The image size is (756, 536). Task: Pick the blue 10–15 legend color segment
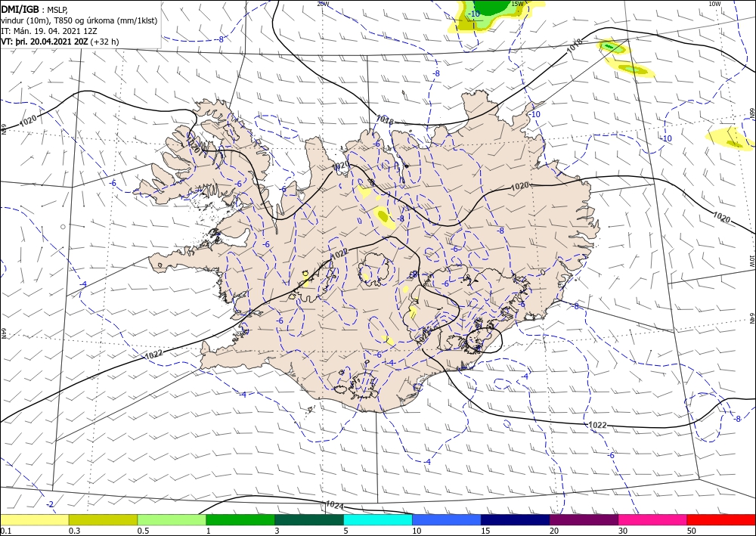tap(447, 520)
